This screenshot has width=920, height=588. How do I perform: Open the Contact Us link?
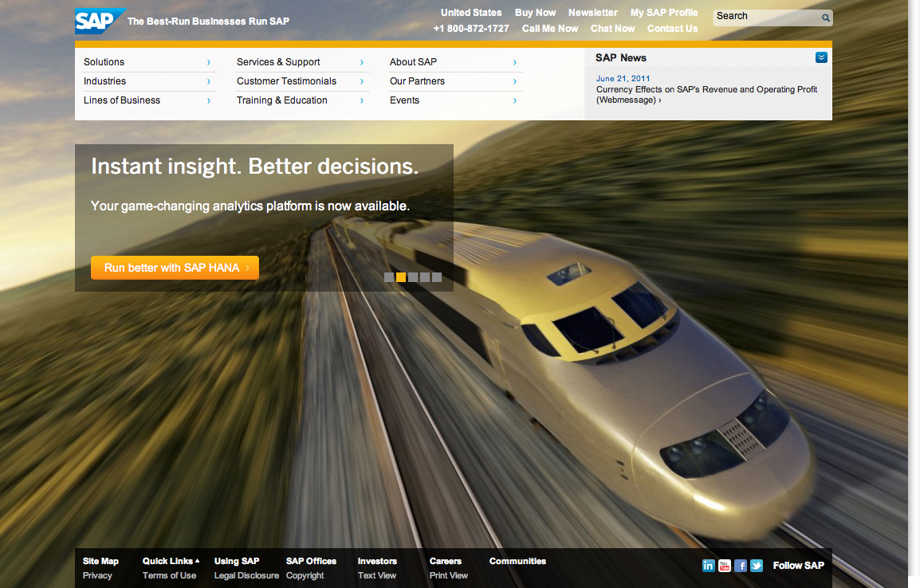(672, 28)
